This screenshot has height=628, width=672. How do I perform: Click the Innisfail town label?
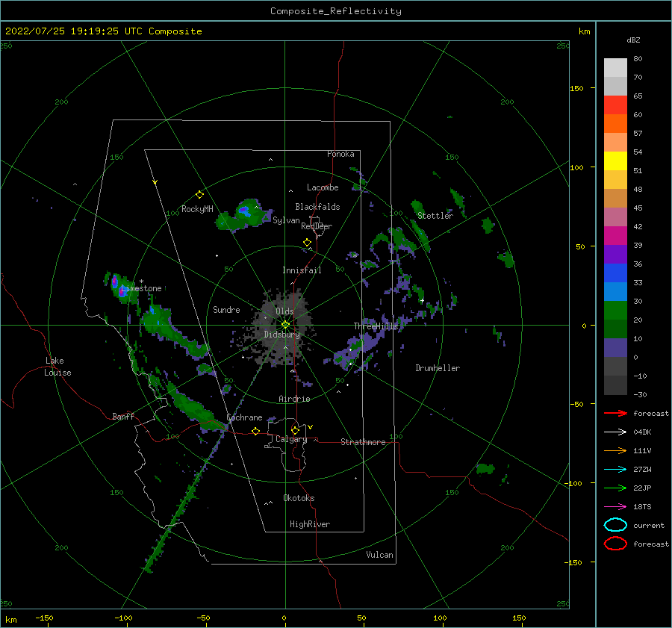302,270
